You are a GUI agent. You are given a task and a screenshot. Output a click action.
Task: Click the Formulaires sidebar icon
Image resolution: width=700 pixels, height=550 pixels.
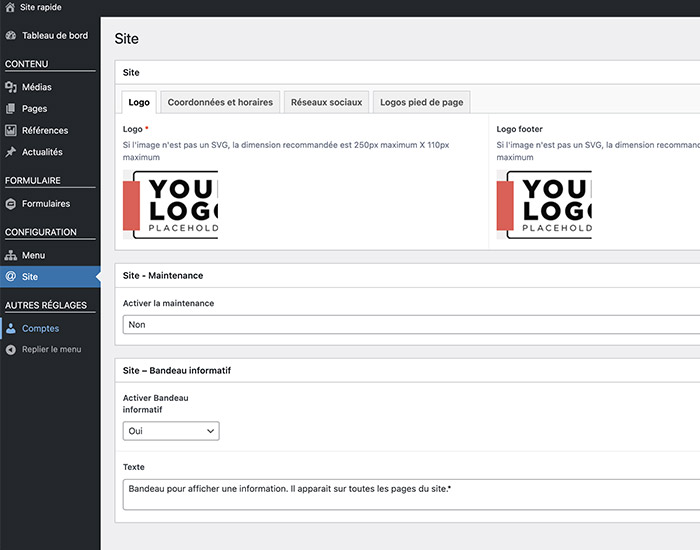(11, 203)
